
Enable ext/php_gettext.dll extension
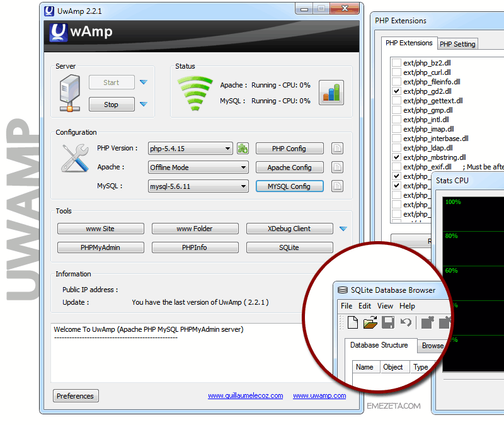pyautogui.click(x=397, y=101)
